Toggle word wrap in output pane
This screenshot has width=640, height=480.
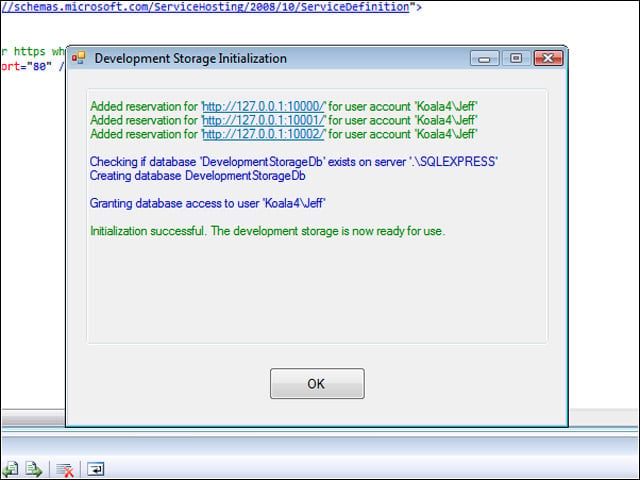pos(96,469)
